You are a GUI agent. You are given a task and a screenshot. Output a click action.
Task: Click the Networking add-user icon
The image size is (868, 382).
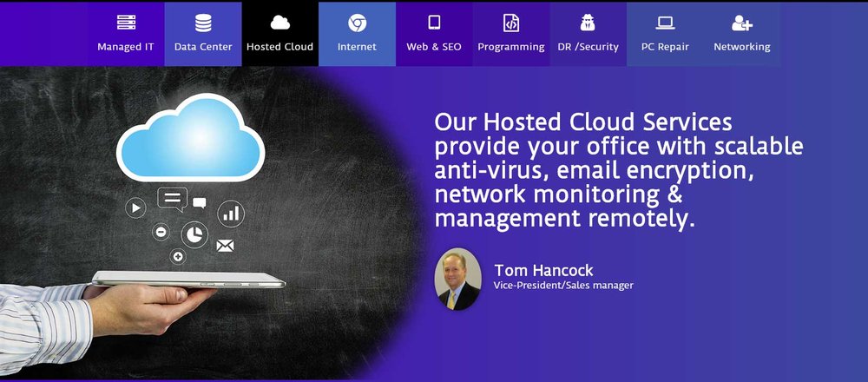741,23
